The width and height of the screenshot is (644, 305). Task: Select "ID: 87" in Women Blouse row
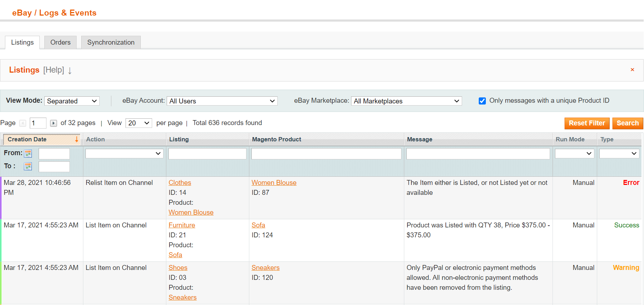260,193
